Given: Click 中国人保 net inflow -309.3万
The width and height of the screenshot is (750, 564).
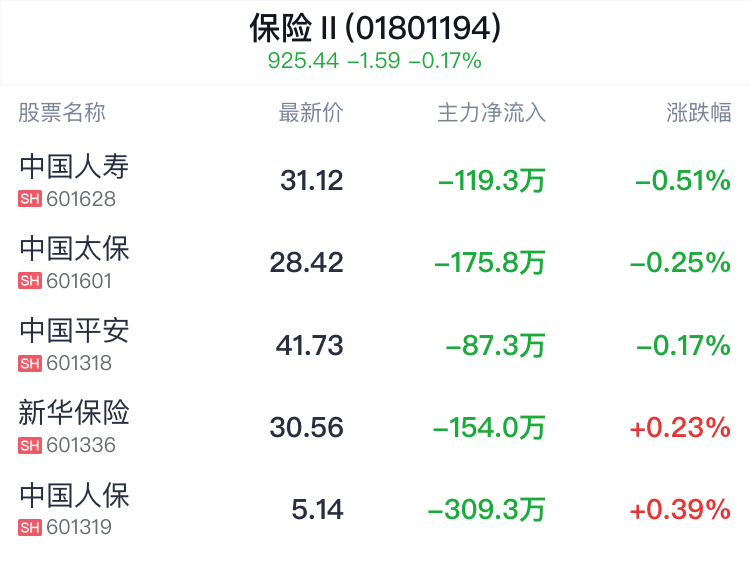Looking at the screenshot, I should coord(486,509).
